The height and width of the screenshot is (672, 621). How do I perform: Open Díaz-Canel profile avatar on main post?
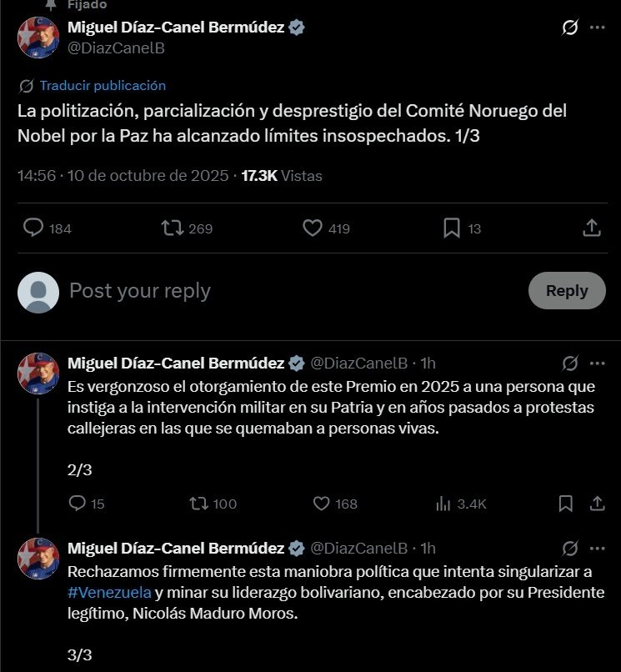tap(38, 38)
